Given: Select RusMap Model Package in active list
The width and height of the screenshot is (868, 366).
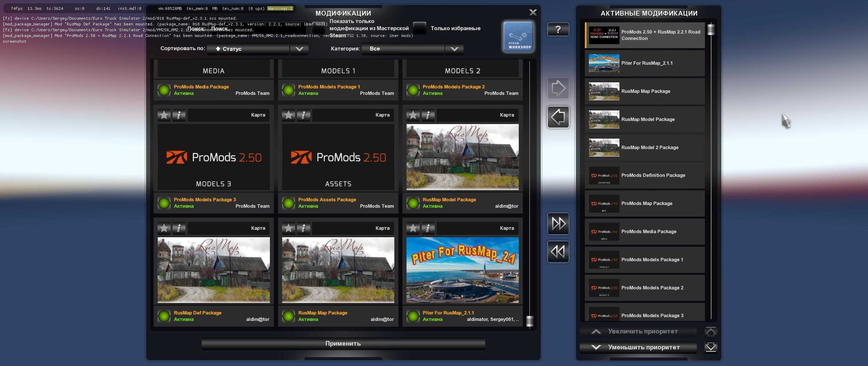Looking at the screenshot, I should (645, 120).
